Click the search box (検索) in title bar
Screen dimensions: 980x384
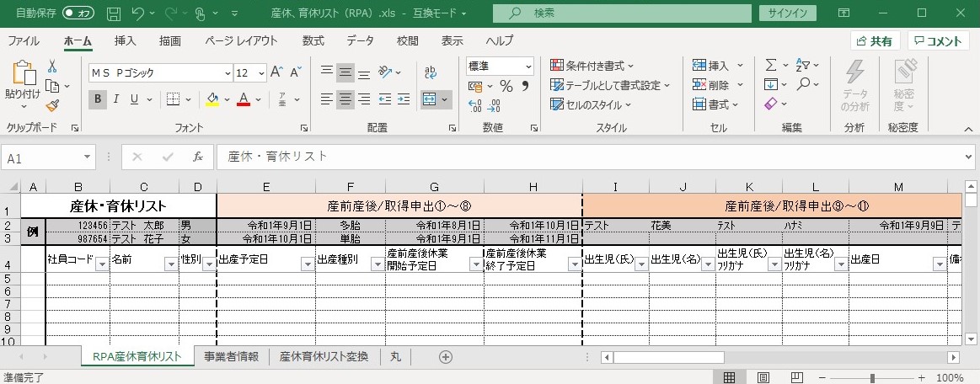621,13
